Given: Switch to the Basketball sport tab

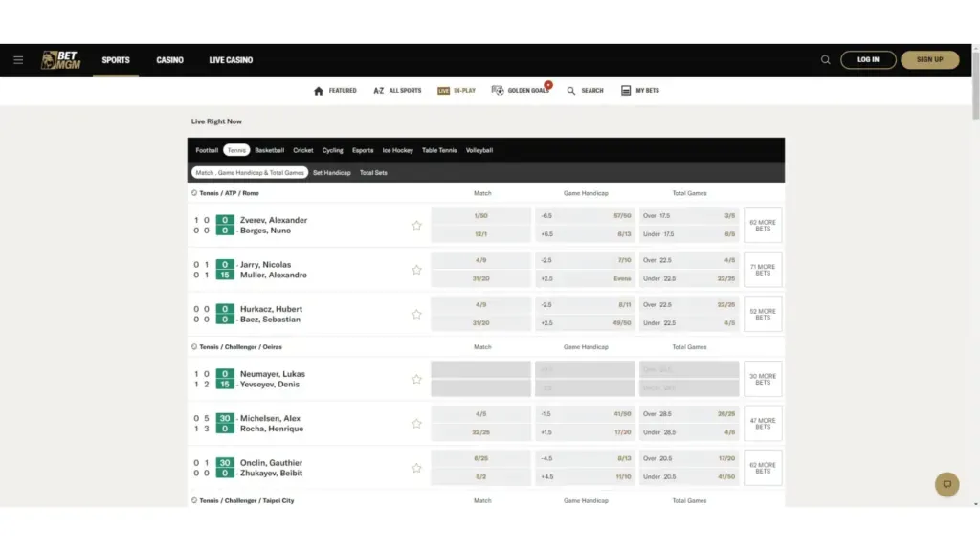Looking at the screenshot, I should [x=269, y=150].
